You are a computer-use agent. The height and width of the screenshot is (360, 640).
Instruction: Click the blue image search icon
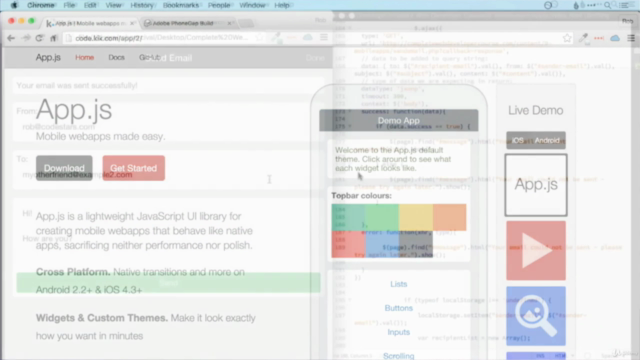point(536,316)
